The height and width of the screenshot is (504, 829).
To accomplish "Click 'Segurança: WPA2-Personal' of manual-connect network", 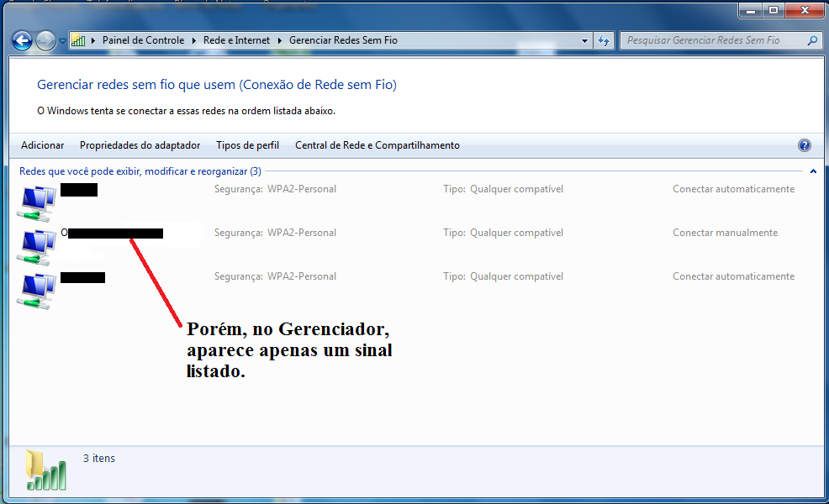I will tap(275, 233).
